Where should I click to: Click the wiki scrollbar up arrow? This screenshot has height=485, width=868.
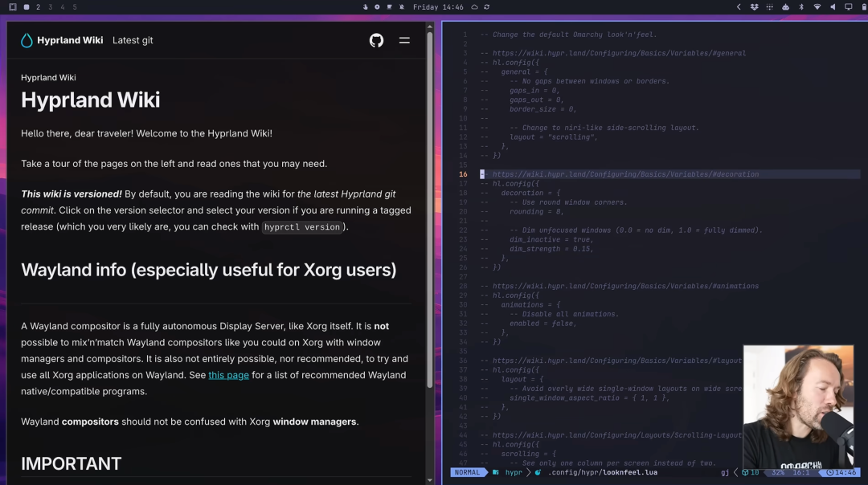click(429, 26)
